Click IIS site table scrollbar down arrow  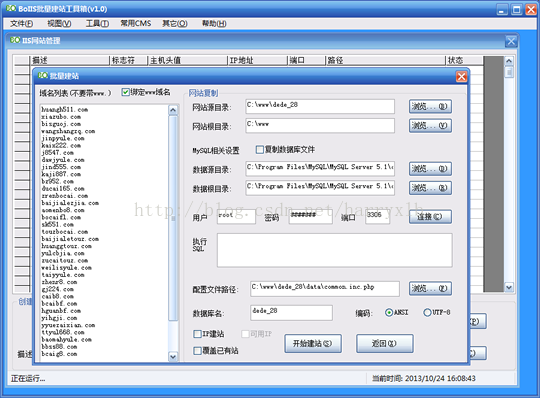(x=509, y=287)
